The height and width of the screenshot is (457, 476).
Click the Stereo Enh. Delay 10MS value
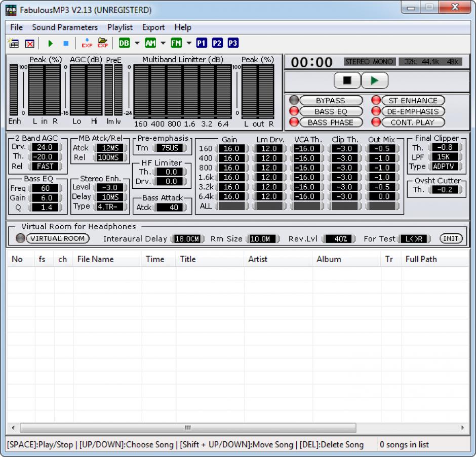point(110,197)
